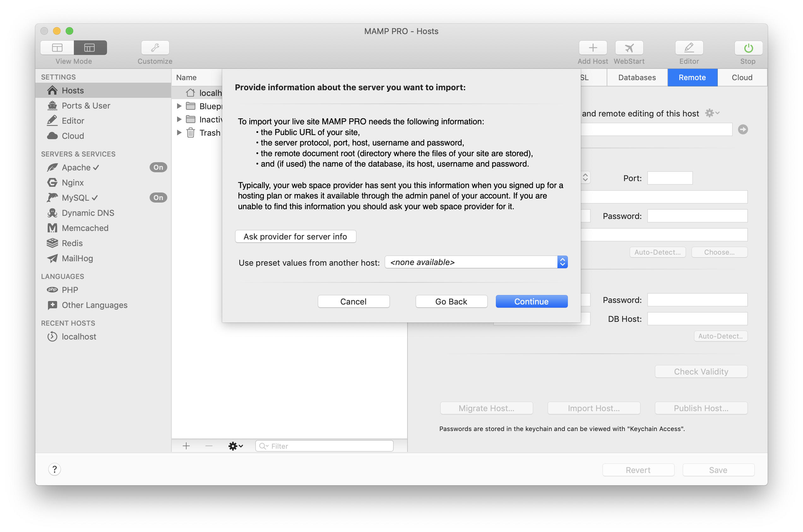Expand the Trash folder
Image resolution: width=803 pixels, height=532 pixels.
pyautogui.click(x=180, y=133)
